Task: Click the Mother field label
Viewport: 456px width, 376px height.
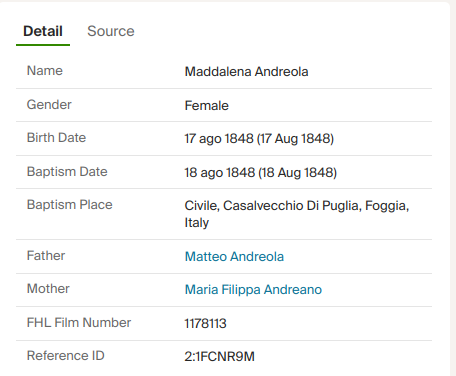Action: [x=48, y=289]
